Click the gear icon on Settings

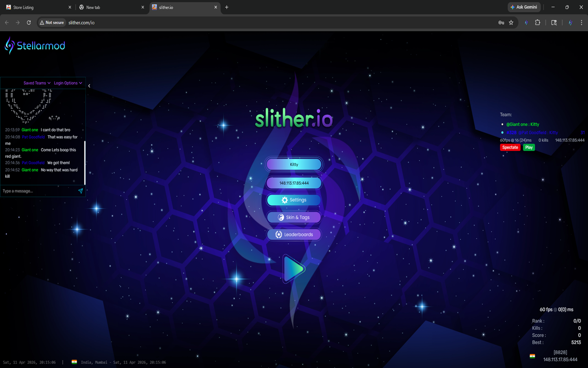284,200
